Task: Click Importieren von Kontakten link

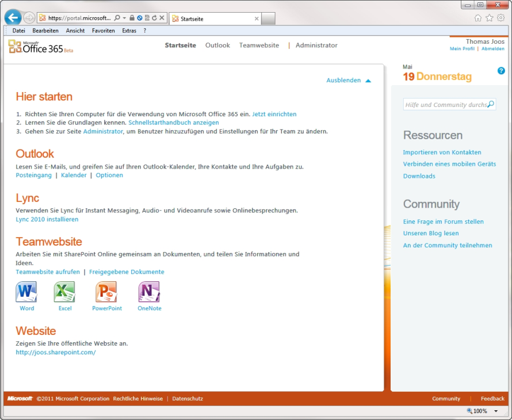Action: click(442, 152)
